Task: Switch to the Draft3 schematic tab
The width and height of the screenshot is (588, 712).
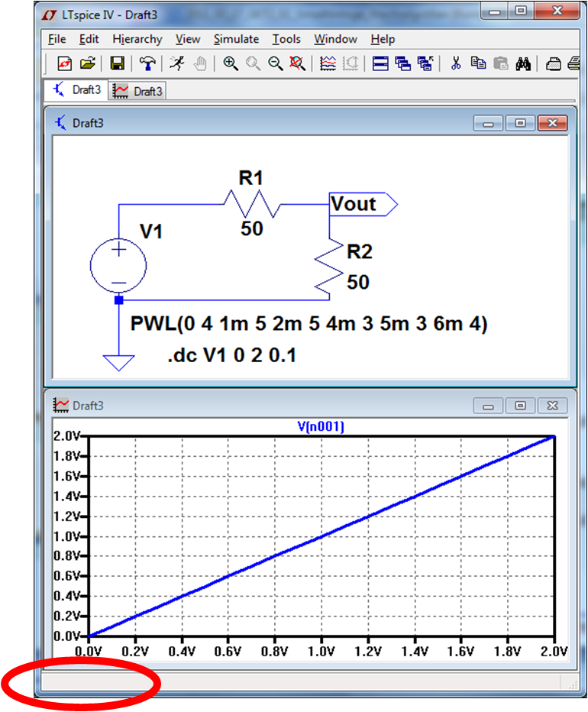Action: [x=77, y=90]
